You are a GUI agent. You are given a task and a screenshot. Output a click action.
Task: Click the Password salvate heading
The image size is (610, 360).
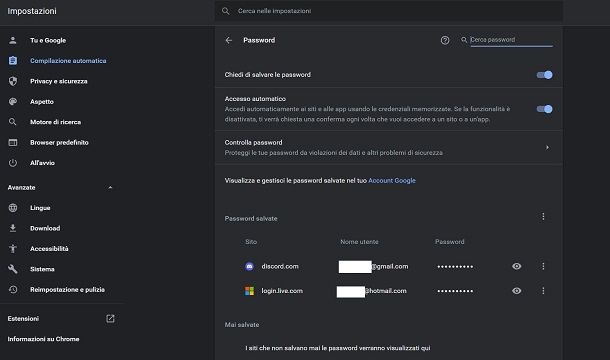tap(251, 219)
